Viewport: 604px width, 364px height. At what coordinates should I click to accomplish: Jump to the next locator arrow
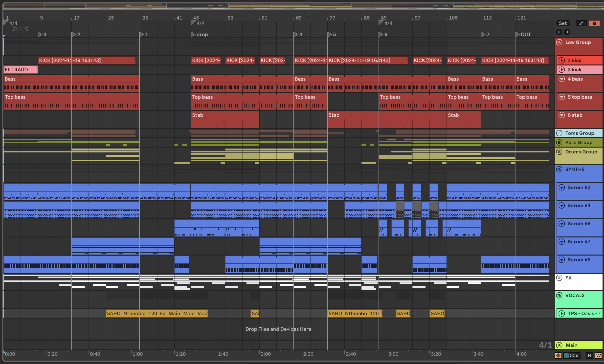[567, 32]
